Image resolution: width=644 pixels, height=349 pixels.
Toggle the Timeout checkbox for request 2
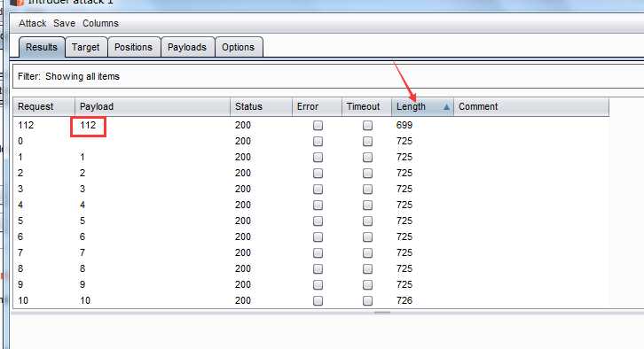[367, 173]
